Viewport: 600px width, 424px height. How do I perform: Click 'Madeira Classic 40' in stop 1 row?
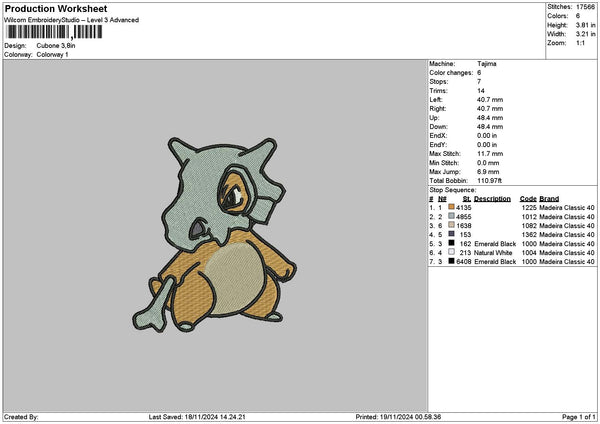pos(567,208)
